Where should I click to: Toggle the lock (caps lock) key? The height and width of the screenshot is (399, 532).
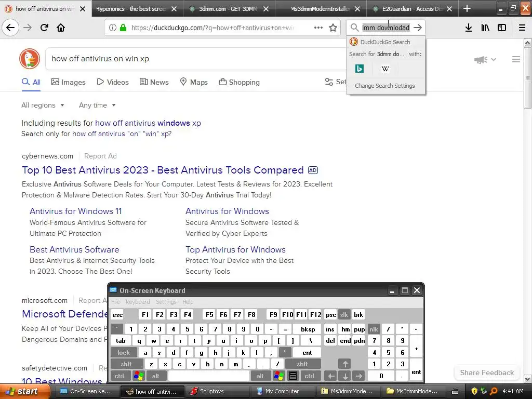point(124,353)
